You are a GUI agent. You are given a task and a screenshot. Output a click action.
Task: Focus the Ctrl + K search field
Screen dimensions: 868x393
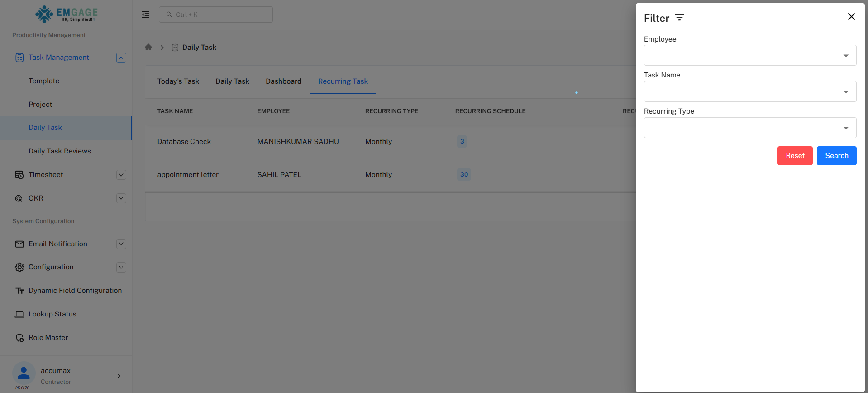[x=216, y=14]
